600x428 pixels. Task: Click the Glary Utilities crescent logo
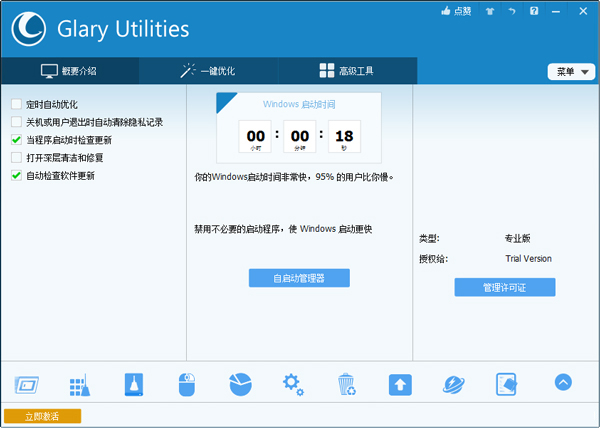coord(29,29)
